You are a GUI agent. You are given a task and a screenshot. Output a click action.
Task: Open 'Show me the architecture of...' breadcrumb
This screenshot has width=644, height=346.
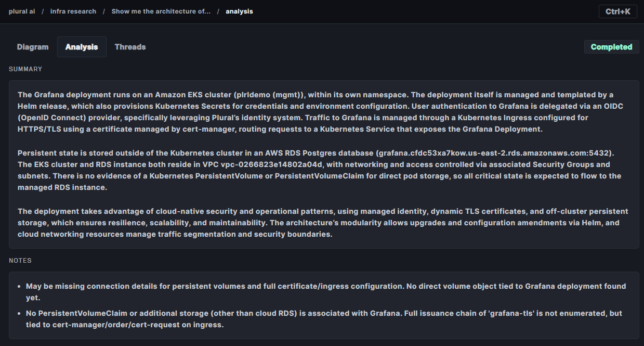[161, 11]
